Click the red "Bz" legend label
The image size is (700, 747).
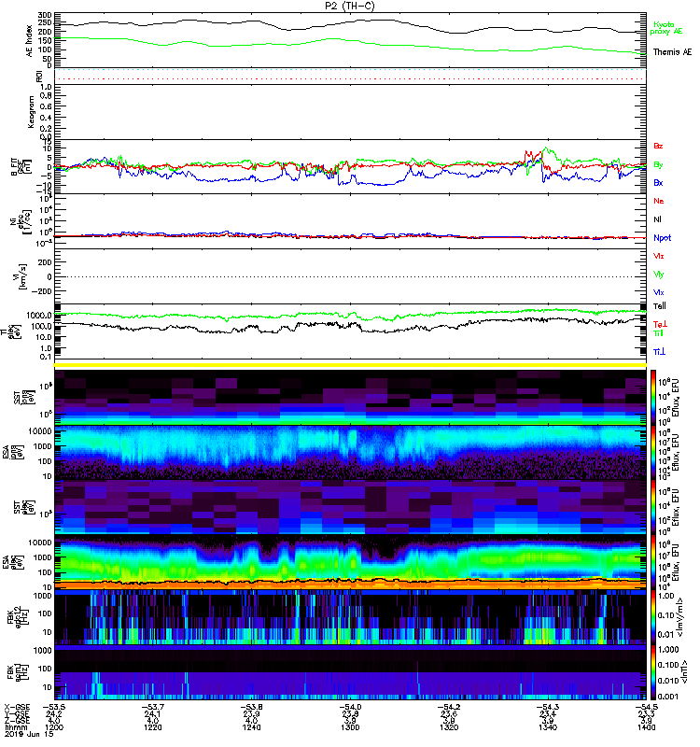658,146
